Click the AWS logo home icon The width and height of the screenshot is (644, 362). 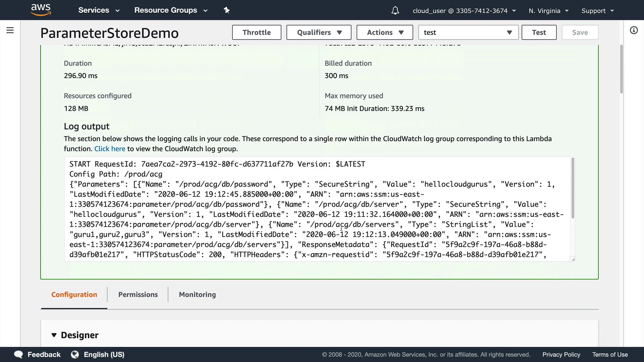41,10
